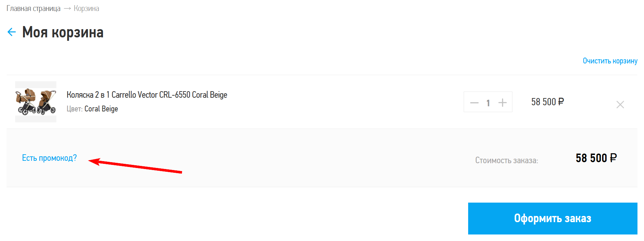Open the Коляска 2 в 1 Carrello Vector title
Screen dimensions: 644x241
click(147, 95)
